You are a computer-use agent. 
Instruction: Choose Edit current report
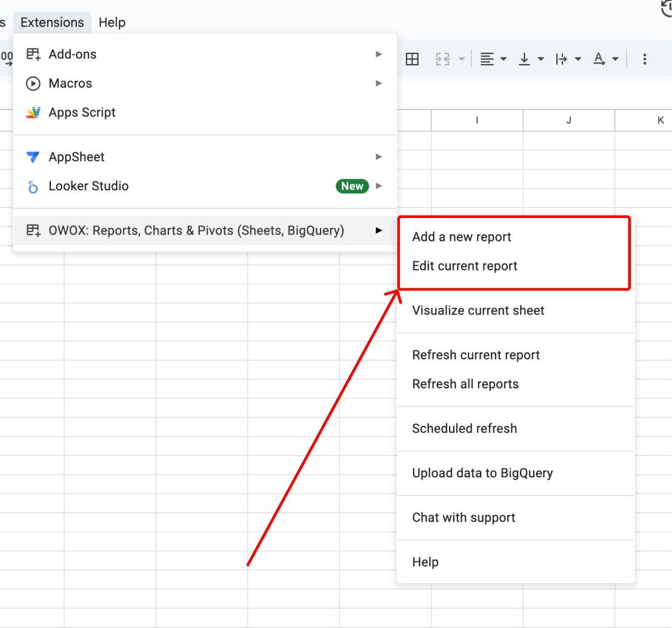coord(516,266)
